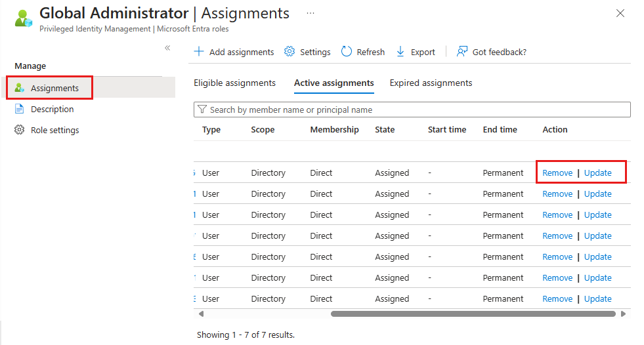Click the Add assignments plus icon
The width and height of the screenshot is (644, 345).
pos(199,52)
